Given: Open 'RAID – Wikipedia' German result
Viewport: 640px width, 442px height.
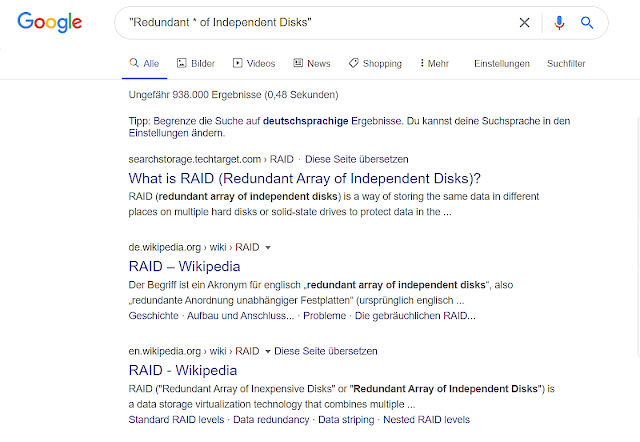Looking at the screenshot, I should tap(184, 267).
